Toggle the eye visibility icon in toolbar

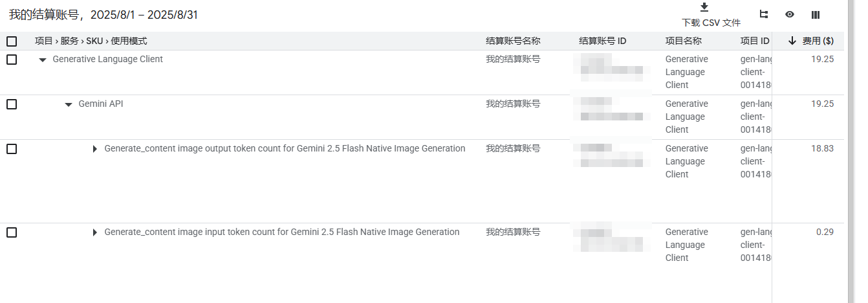(790, 14)
